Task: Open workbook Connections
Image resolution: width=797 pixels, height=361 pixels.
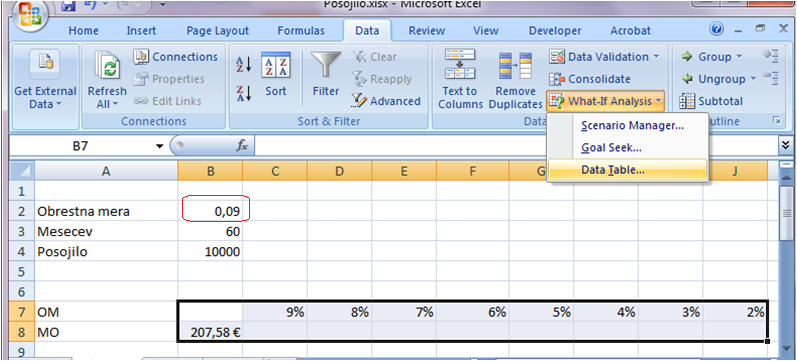Action: (x=176, y=57)
